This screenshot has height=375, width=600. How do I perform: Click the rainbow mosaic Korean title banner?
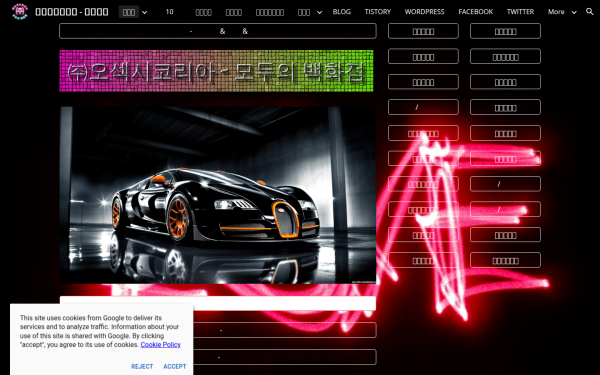(x=216, y=71)
